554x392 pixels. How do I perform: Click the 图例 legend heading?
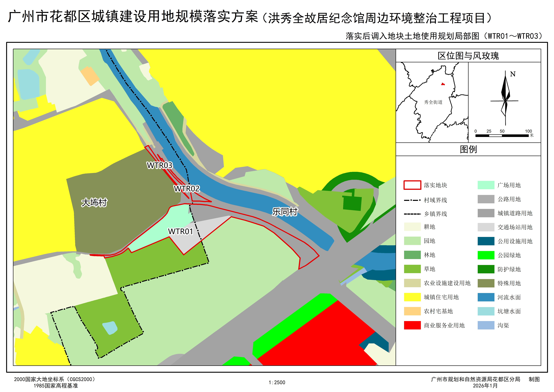[x=468, y=149]
